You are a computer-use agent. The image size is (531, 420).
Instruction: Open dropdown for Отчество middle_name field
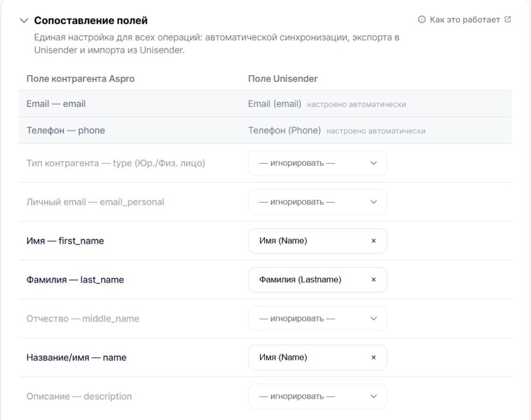[318, 319]
